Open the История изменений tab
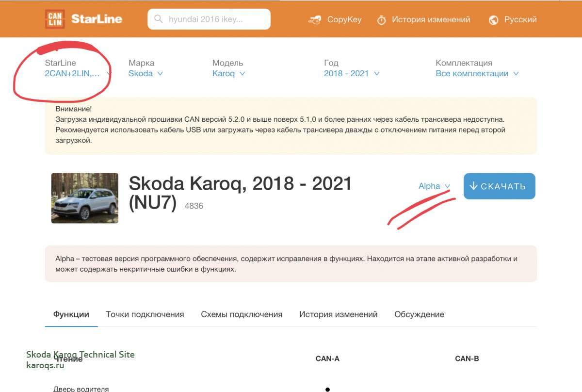582x392 pixels. click(338, 314)
